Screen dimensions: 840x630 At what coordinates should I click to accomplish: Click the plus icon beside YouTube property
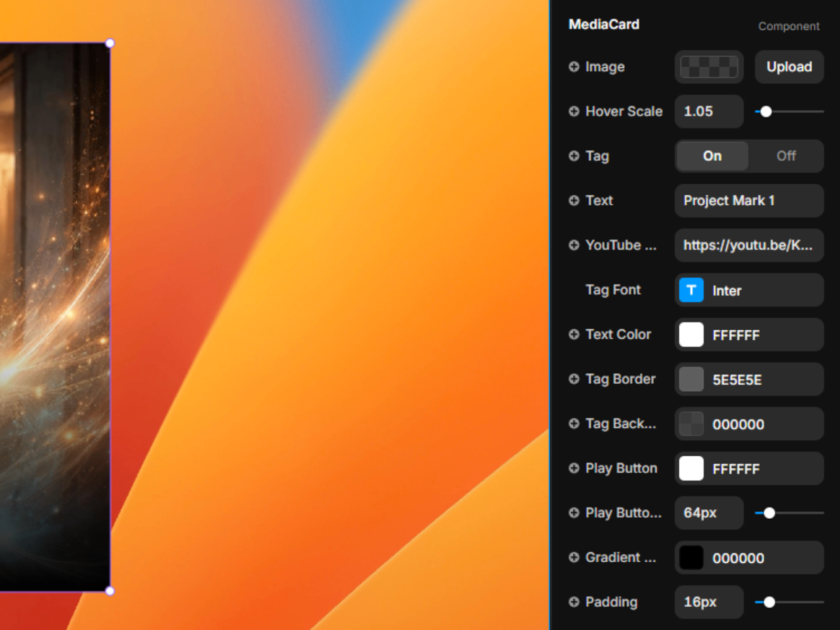(x=574, y=245)
